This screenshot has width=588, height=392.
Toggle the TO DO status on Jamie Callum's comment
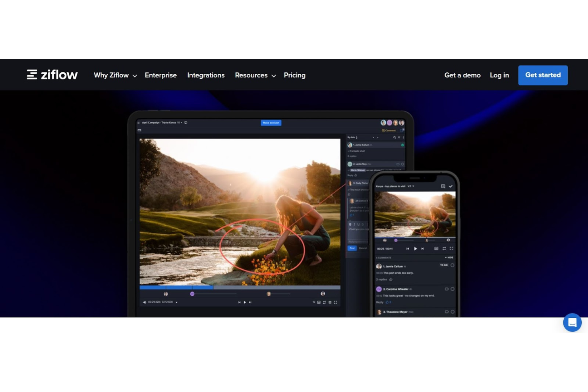[444, 265]
